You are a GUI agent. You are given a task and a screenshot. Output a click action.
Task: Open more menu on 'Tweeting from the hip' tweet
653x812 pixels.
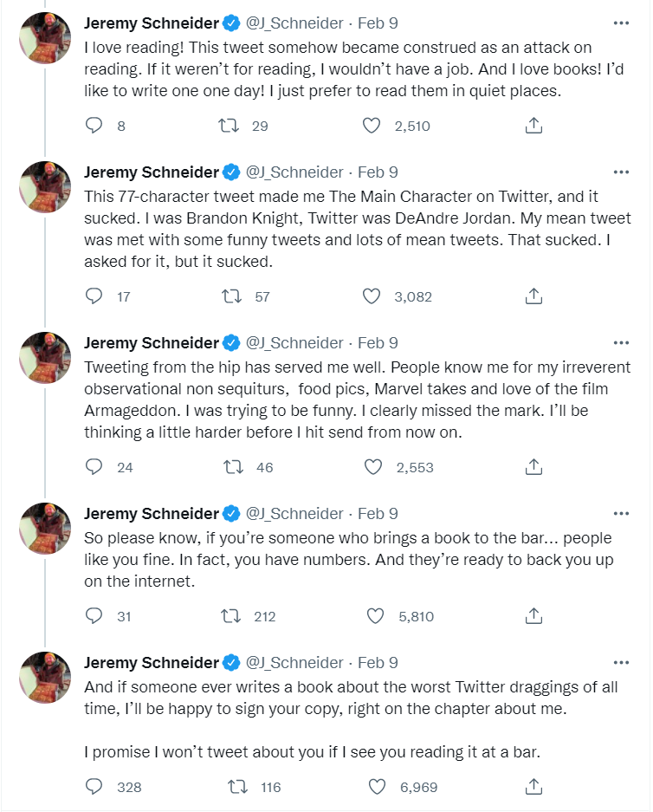pos(621,342)
